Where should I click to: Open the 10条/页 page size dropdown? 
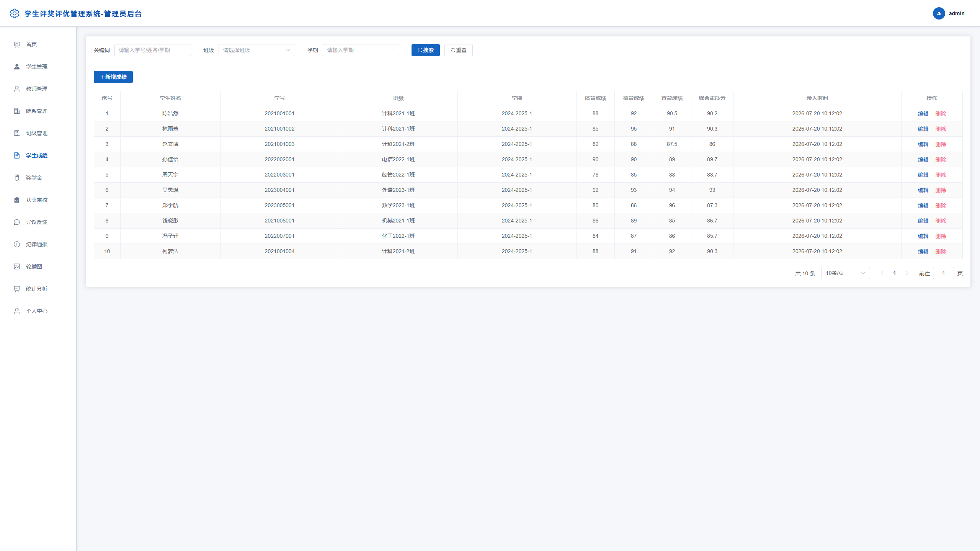click(x=845, y=273)
